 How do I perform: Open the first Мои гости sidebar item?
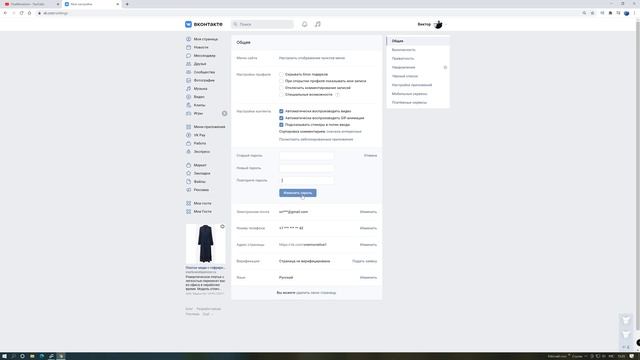pyautogui.click(x=202, y=203)
